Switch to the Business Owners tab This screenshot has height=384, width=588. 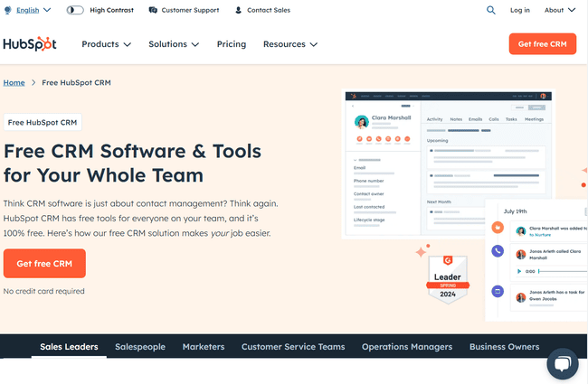tap(505, 347)
